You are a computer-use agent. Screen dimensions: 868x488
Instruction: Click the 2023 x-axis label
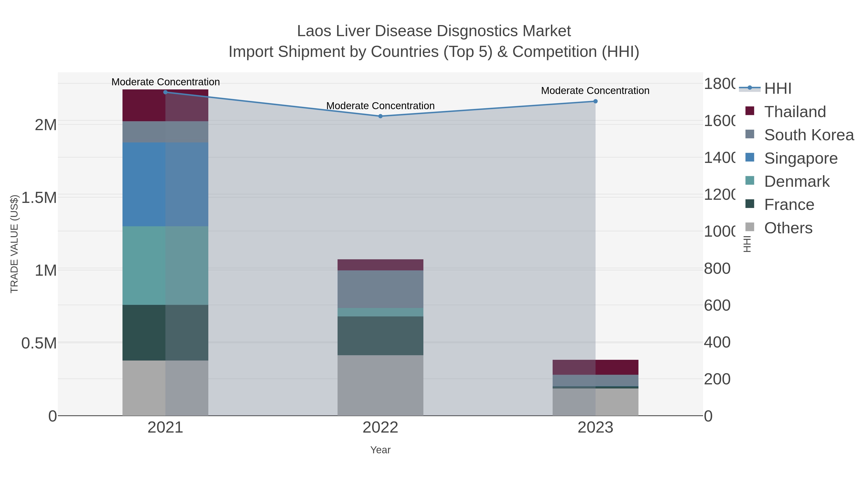point(595,428)
